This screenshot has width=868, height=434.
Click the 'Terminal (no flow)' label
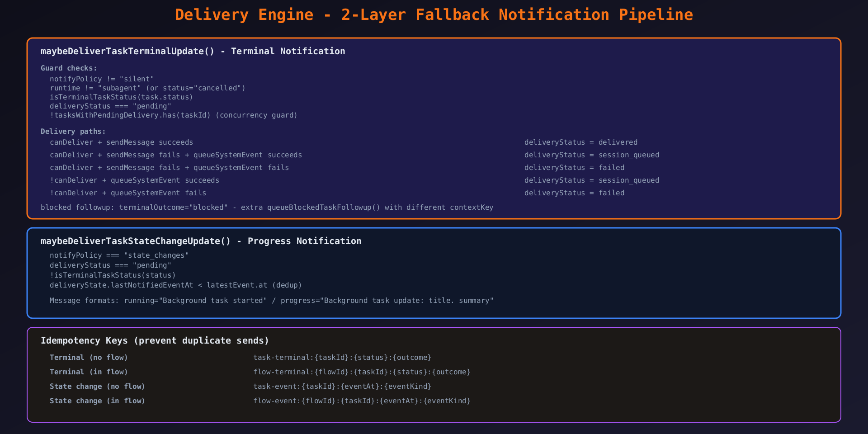[x=89, y=357]
